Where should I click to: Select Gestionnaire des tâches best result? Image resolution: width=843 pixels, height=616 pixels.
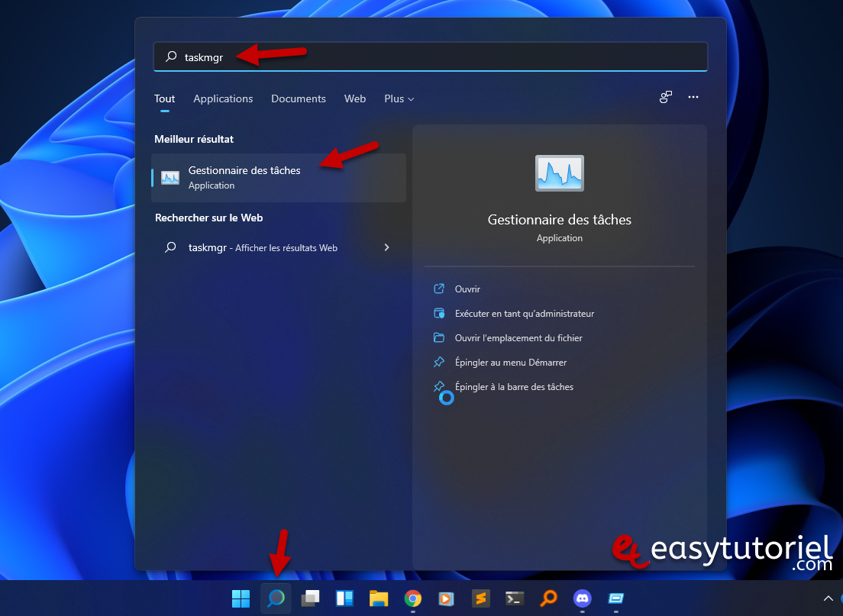[279, 178]
